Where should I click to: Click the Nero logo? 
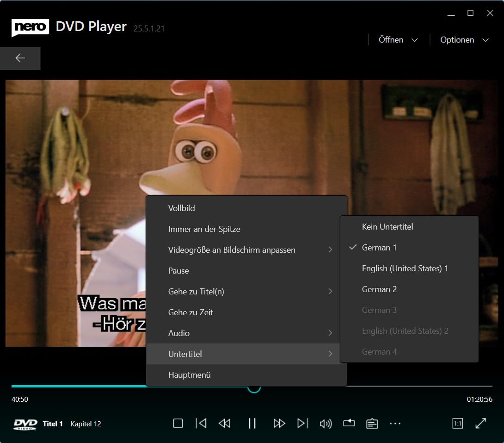click(x=30, y=28)
